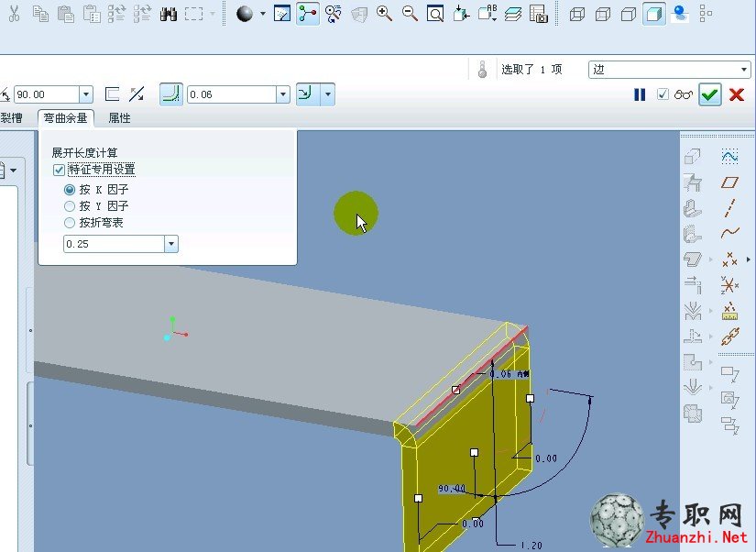Toggle the preview checkbox
Image resolution: width=756 pixels, height=552 pixels.
coord(663,94)
